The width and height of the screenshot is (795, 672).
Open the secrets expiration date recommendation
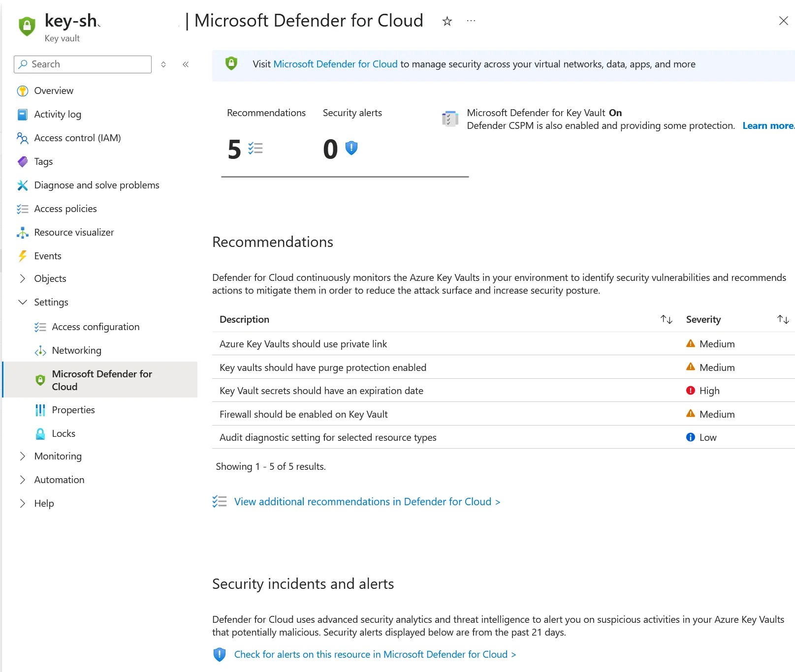coord(321,391)
